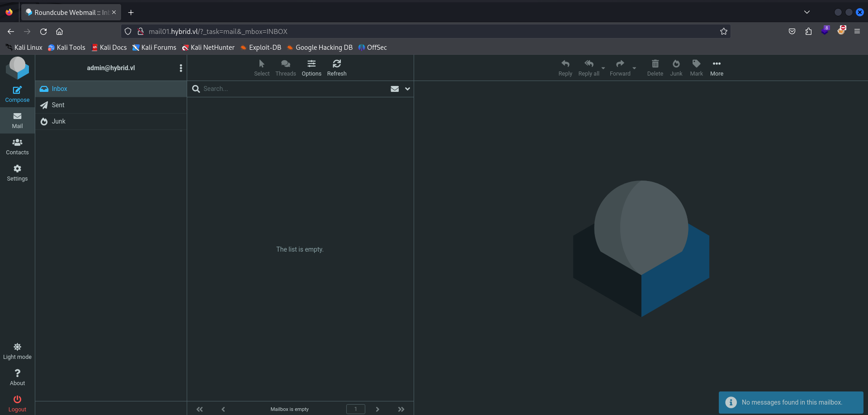Viewport: 868px width, 415px height.
Task: Open the Forward options dropdown arrow
Action: [x=634, y=68]
